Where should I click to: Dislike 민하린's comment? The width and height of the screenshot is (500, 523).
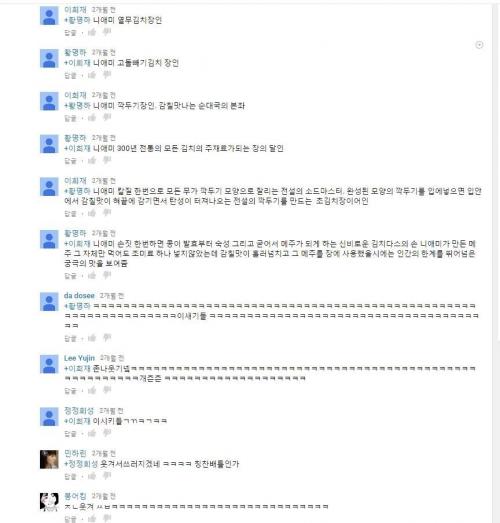click(x=106, y=476)
